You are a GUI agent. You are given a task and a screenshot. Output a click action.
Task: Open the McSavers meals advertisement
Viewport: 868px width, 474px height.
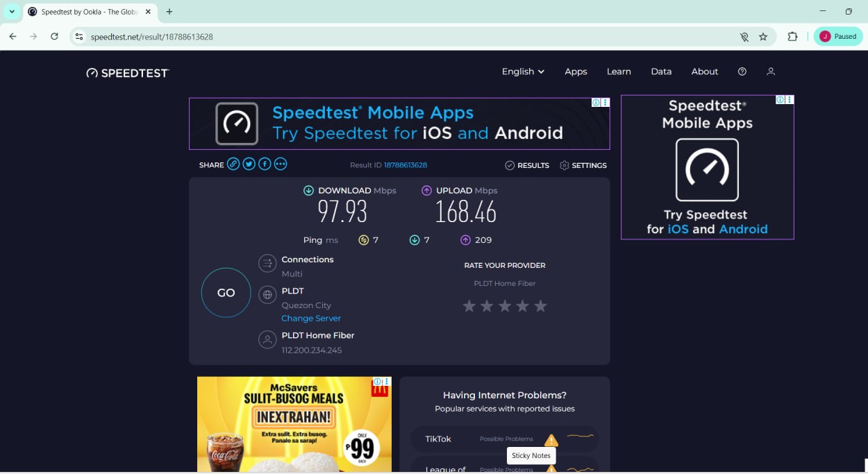[294, 425]
